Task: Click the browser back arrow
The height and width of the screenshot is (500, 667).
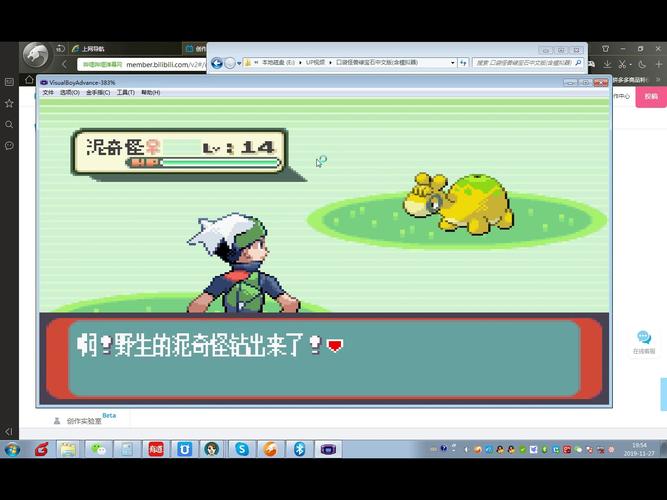Action: click(x=65, y=64)
